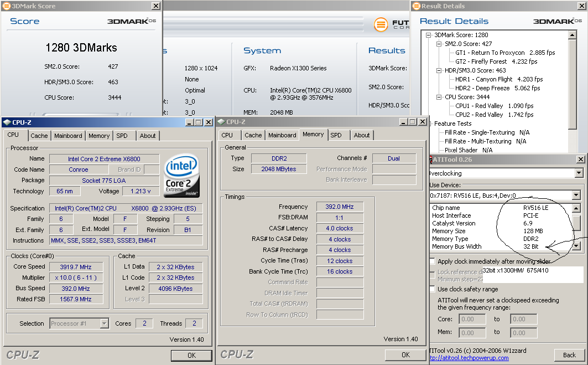This screenshot has width=588, height=365.
Task: Click the Mem minimum frequency field
Action: pyautogui.click(x=472, y=333)
